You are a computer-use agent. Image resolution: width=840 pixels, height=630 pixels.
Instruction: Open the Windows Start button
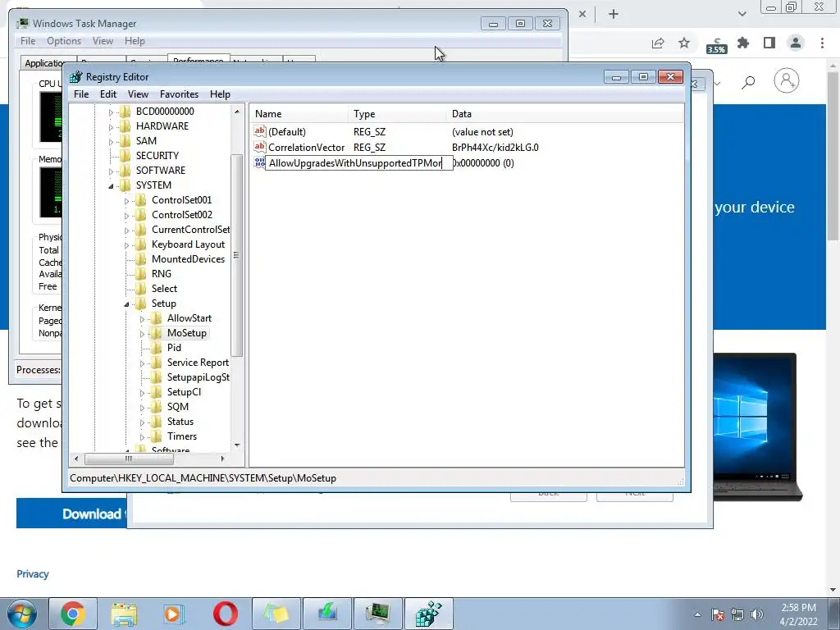(x=22, y=614)
